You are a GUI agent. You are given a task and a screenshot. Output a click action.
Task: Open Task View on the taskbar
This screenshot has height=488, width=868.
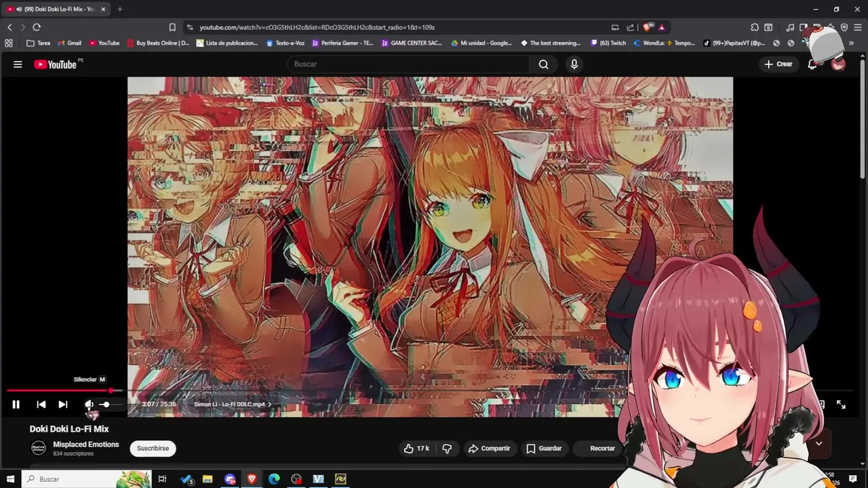[162, 479]
